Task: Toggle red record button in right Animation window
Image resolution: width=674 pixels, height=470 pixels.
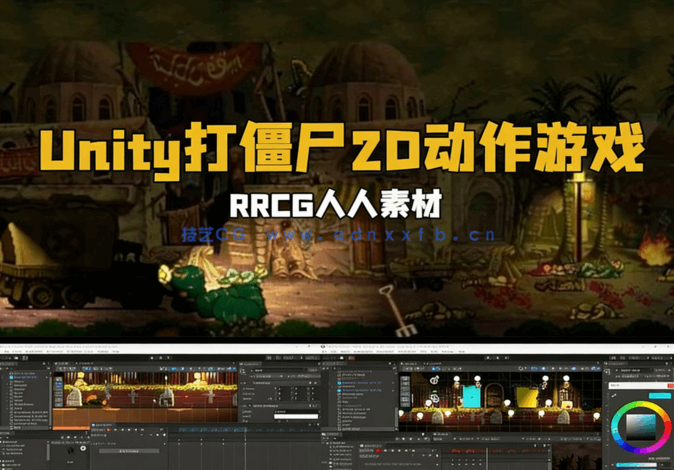Action: click(x=378, y=450)
